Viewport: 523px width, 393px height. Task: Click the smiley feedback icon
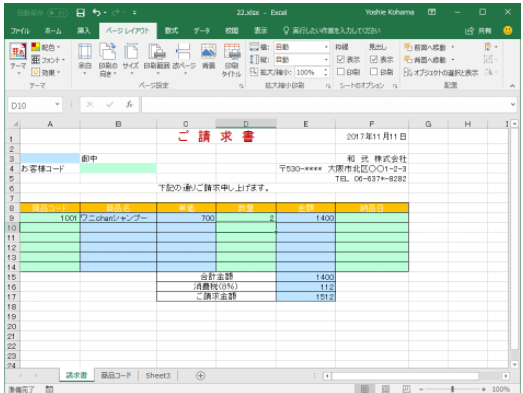508,30
